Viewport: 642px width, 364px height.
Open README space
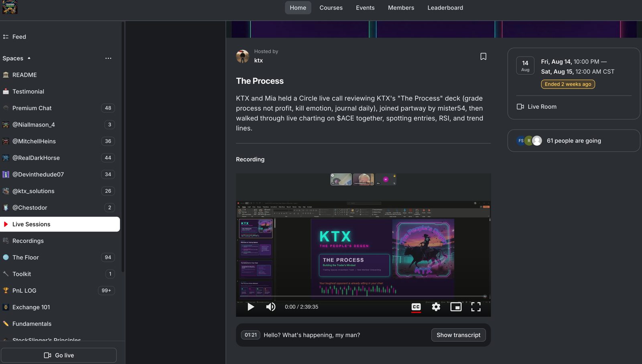(60, 75)
